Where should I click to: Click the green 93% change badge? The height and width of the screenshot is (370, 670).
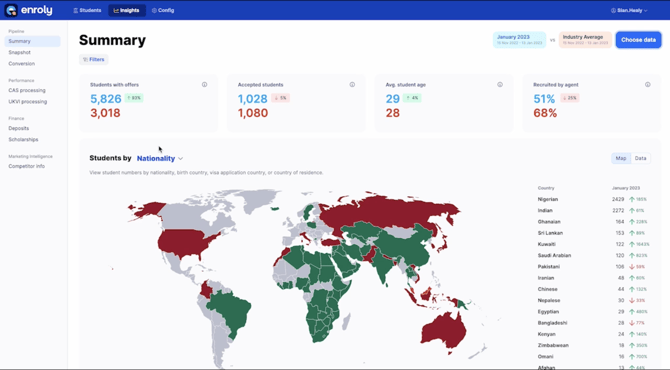point(134,98)
